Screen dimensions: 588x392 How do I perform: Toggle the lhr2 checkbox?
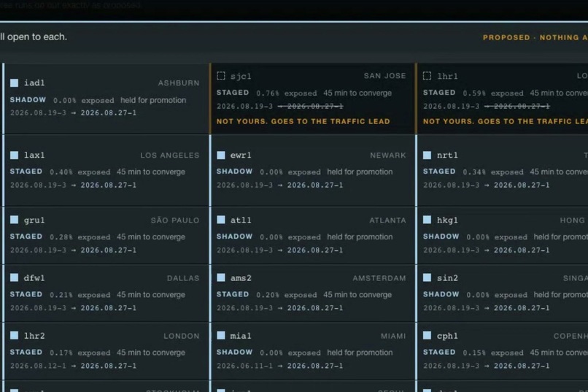[15, 335]
